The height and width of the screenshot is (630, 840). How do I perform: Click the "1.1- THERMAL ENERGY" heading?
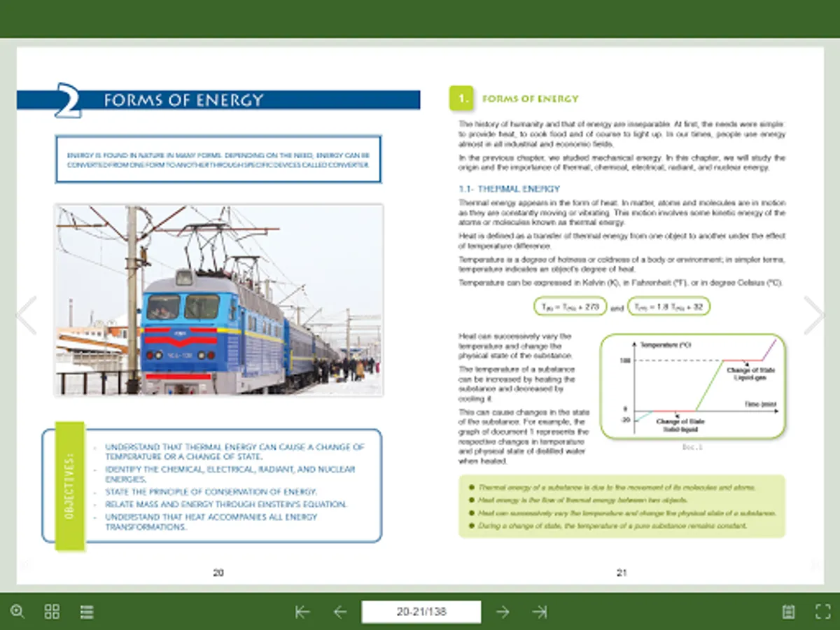click(510, 189)
